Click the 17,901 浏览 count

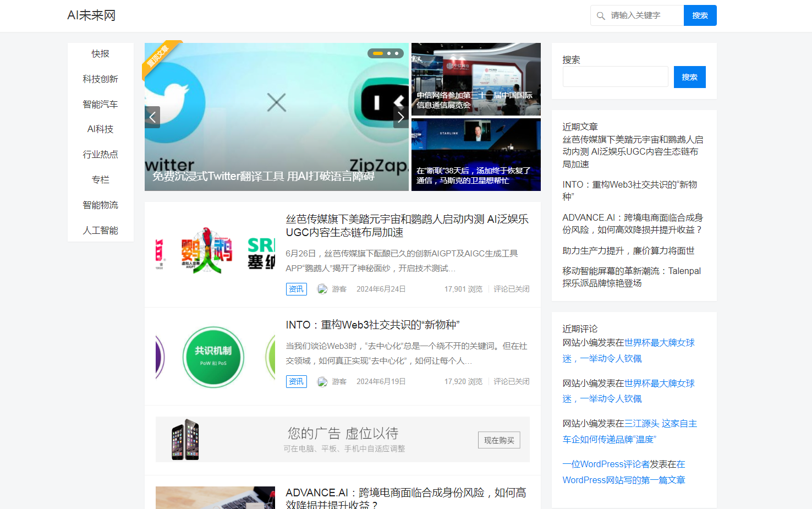pos(463,289)
